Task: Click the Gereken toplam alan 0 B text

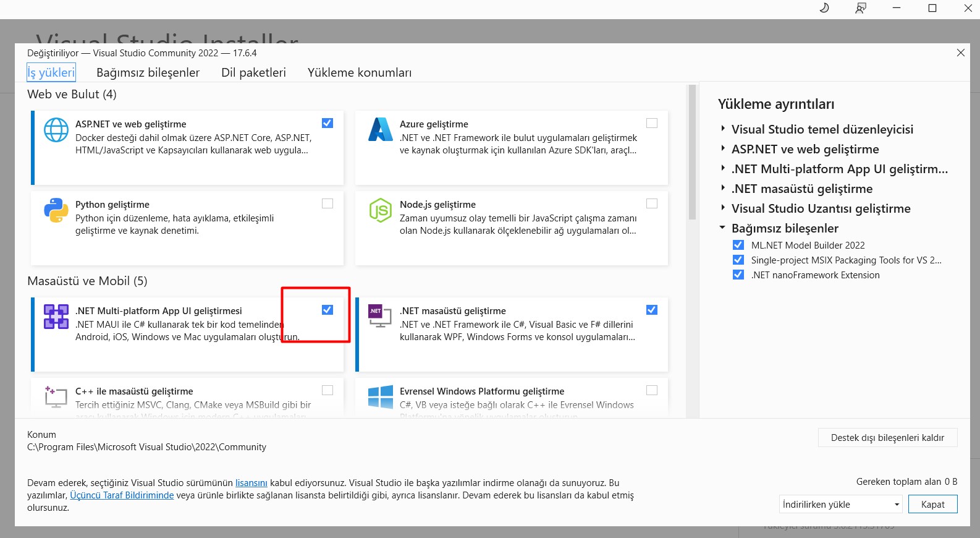Action: point(906,482)
